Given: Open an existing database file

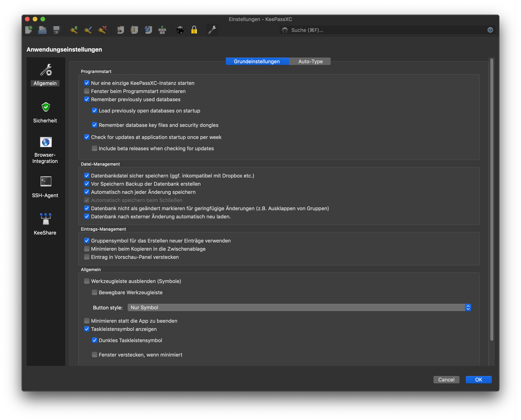Looking at the screenshot, I should click(x=42, y=30).
